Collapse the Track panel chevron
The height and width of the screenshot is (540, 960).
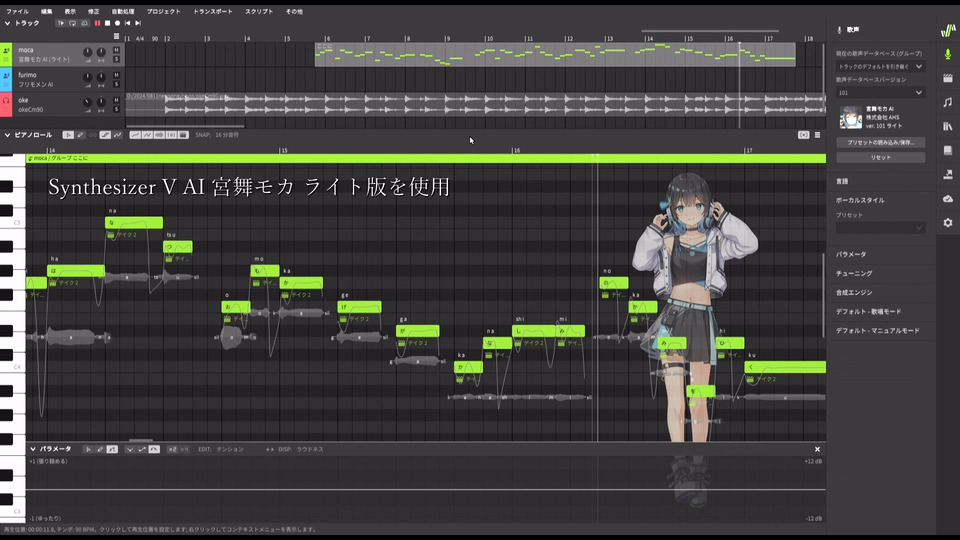7,23
